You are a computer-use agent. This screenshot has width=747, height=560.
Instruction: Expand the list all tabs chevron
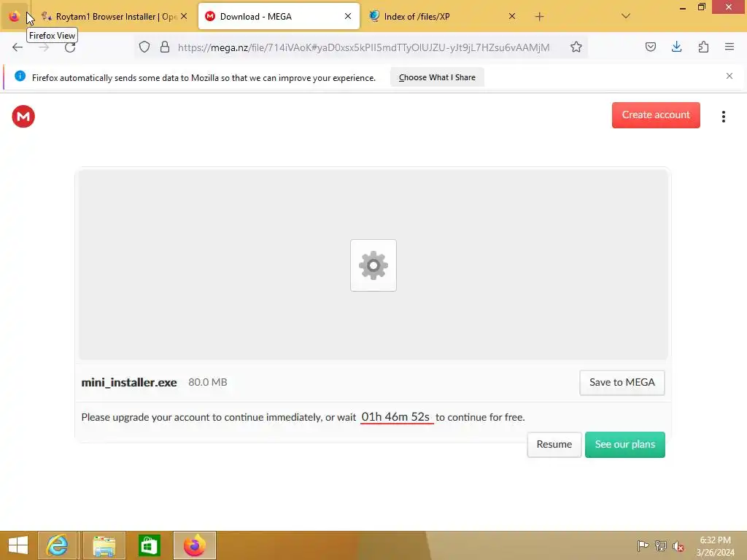pyautogui.click(x=625, y=16)
